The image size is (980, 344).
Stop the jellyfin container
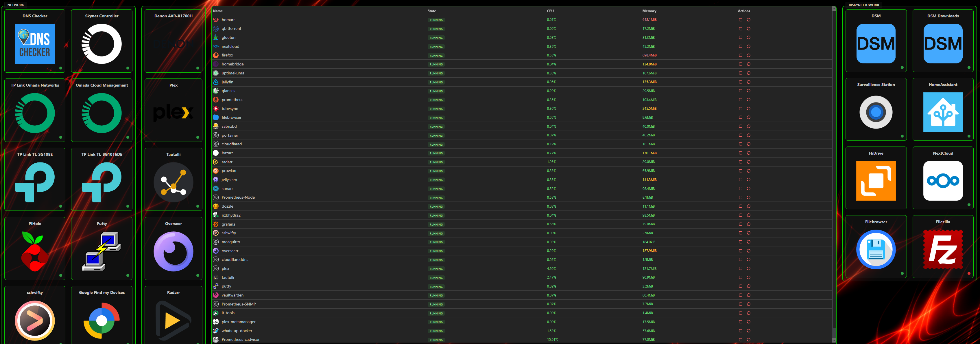pyautogui.click(x=740, y=82)
